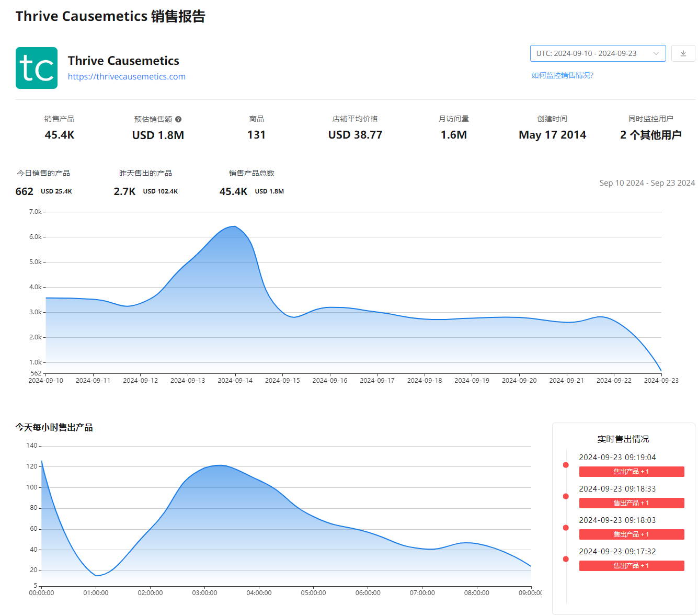Click the 2024-09-23 09:17:32 timestamp
698x616 pixels.
617,552
